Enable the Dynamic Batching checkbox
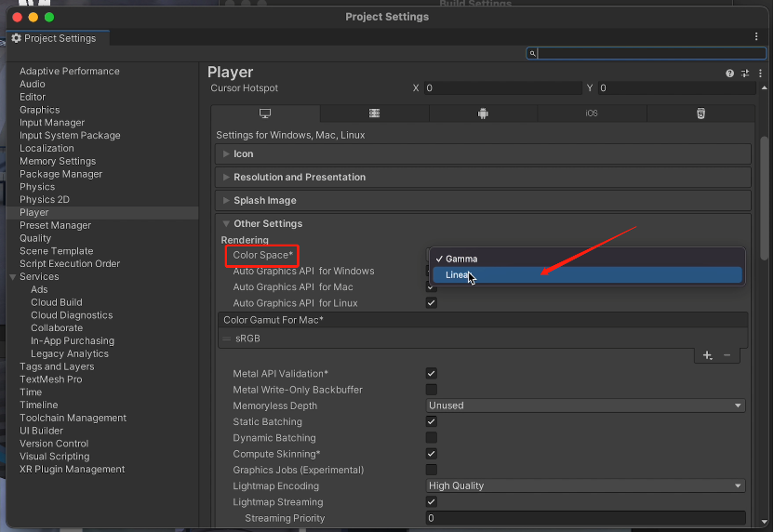The height and width of the screenshot is (532, 774). click(x=432, y=438)
